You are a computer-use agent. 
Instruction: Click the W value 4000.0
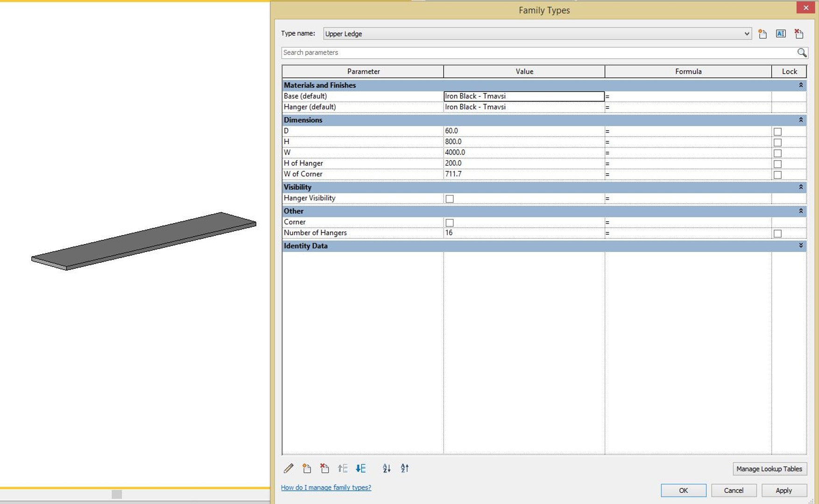click(x=524, y=152)
